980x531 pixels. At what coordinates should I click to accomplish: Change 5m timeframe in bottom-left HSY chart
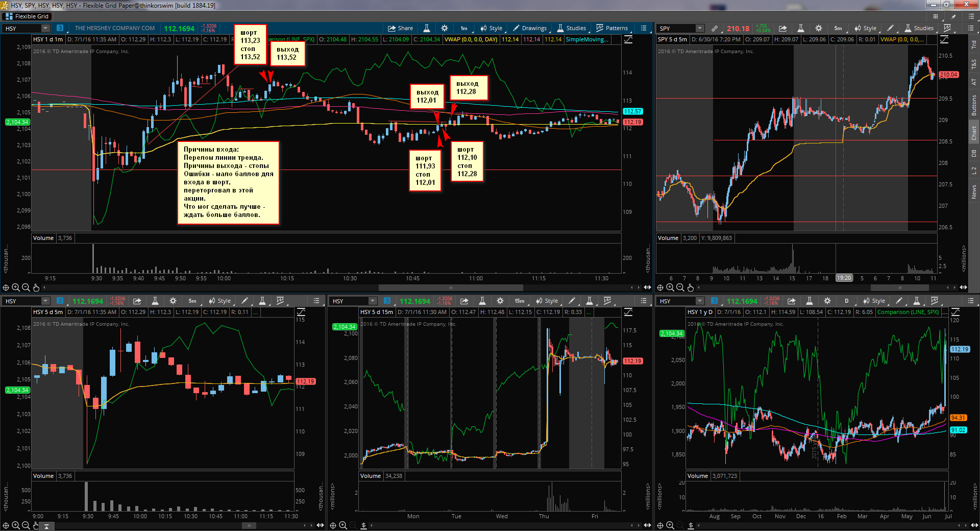pyautogui.click(x=192, y=301)
